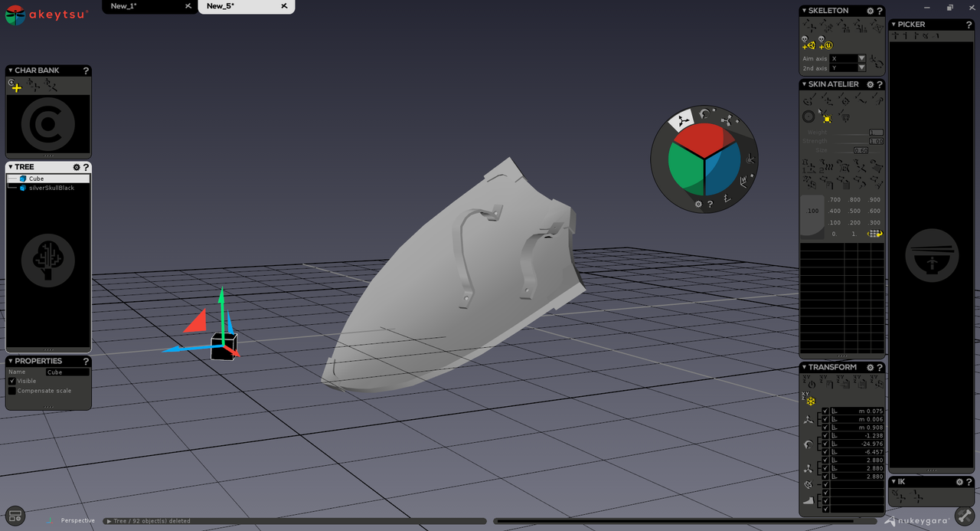Add a new character in Char Bank
This screenshot has width=980, height=531.
(15, 86)
